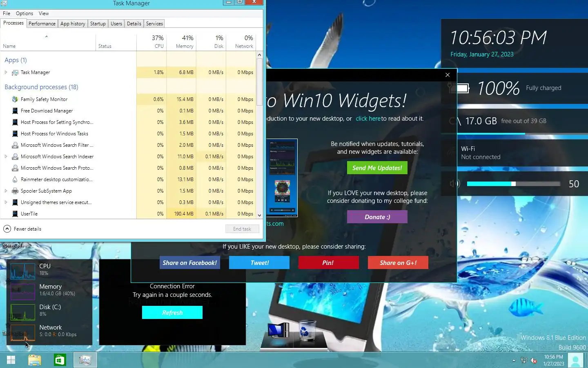Click the Network graph in the widget
Screen dimensions: 588x368
point(23,333)
